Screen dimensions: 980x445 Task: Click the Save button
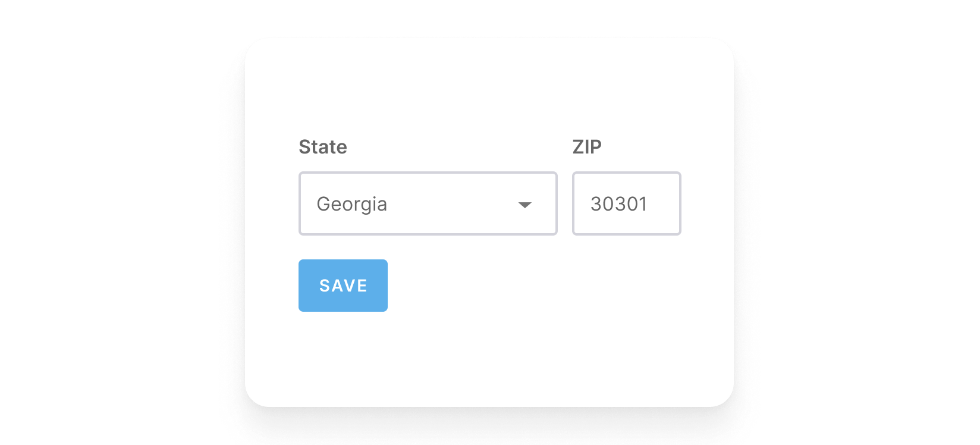tap(343, 286)
